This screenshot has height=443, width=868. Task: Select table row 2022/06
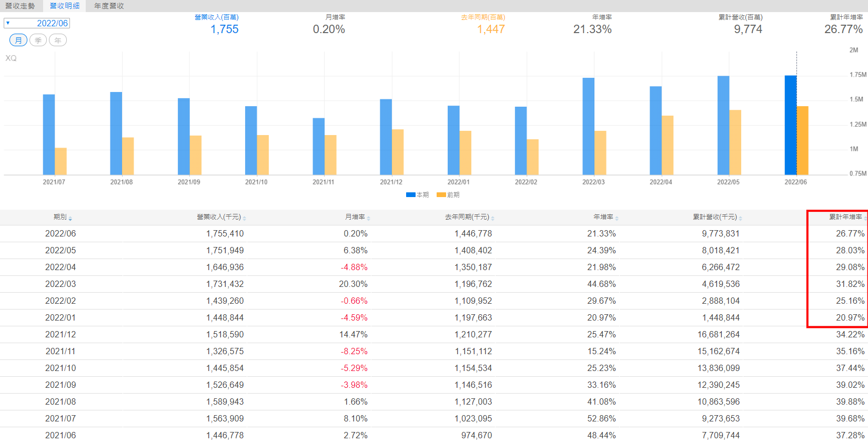[x=434, y=233]
